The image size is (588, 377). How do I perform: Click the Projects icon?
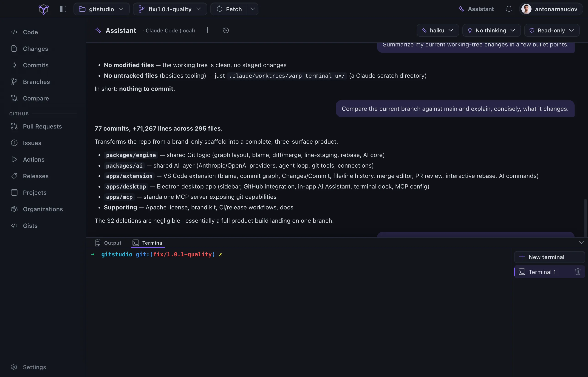point(14,192)
